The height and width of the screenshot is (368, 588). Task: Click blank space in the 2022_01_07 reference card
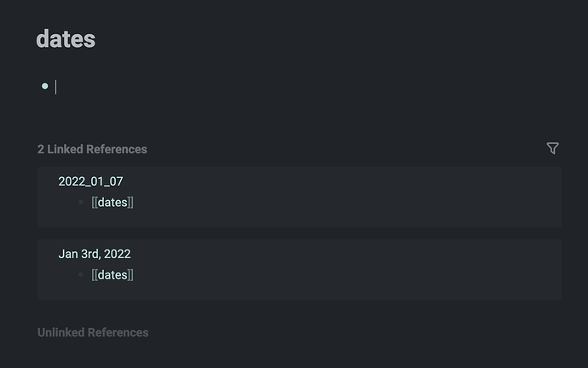coord(337,197)
